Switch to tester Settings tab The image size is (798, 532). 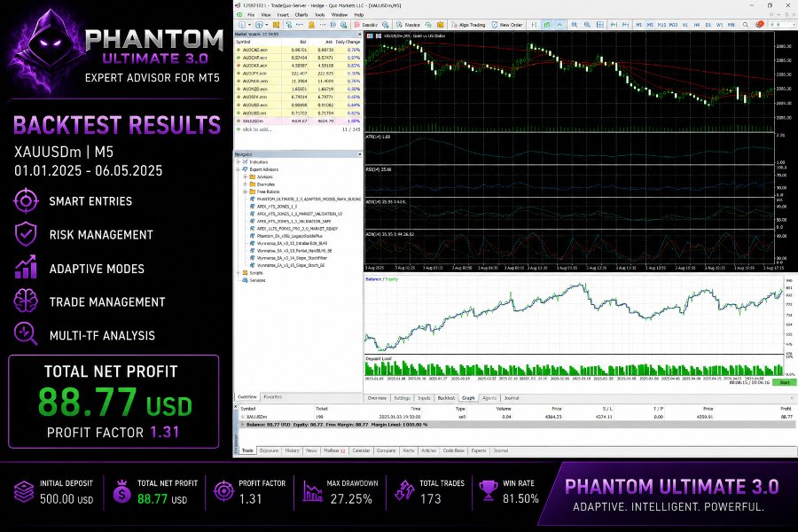[402, 398]
